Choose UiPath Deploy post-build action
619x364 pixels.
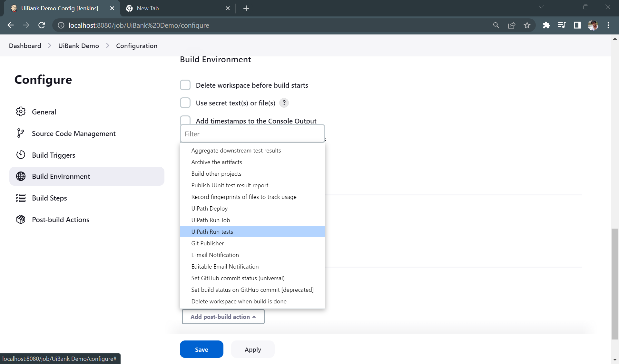coord(252,209)
